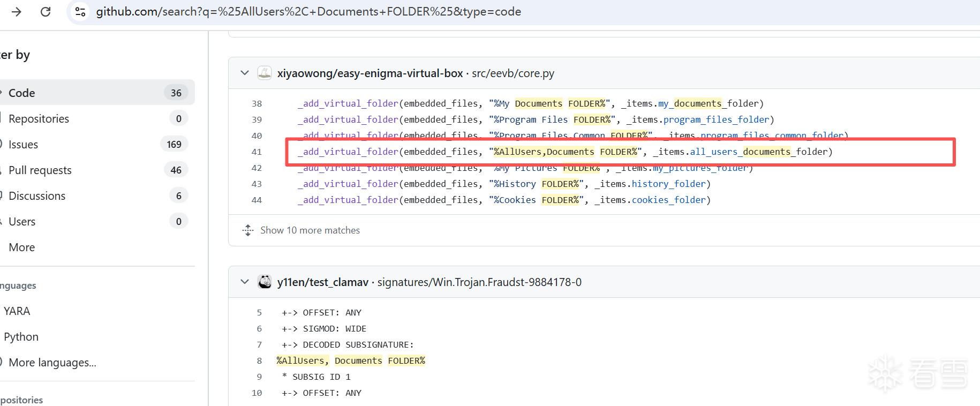Screen dimensions: 980x406
Task: Click "cookies_folder" in line 44 code
Action: pos(669,200)
